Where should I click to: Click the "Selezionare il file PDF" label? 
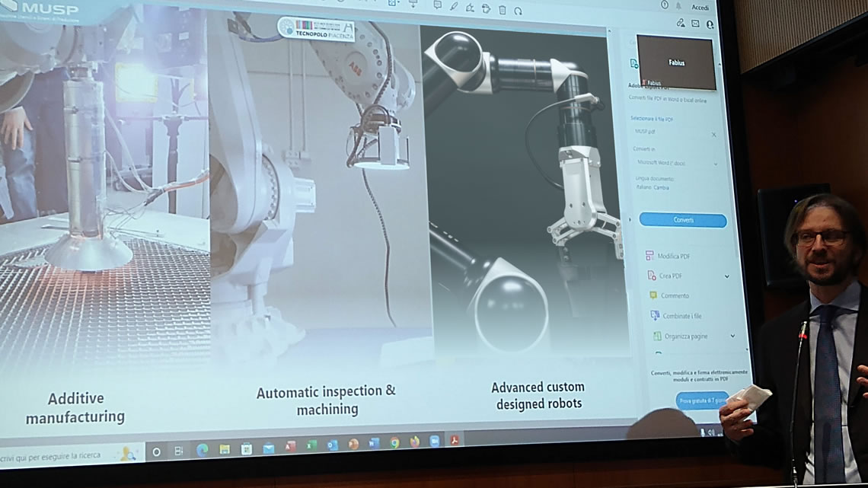[x=652, y=119]
